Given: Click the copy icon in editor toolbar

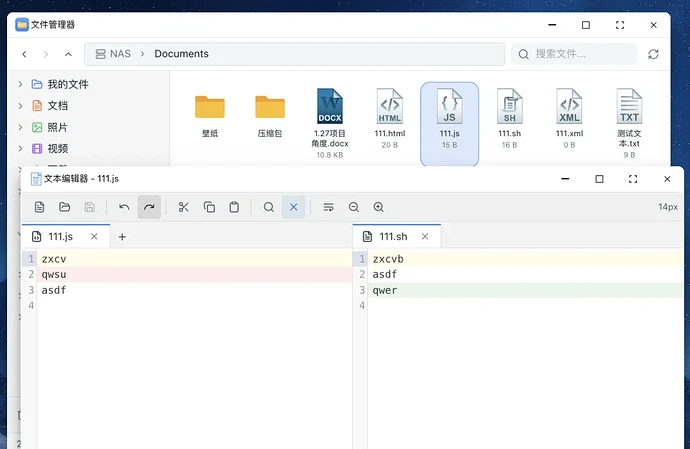Looking at the screenshot, I should click(x=209, y=207).
